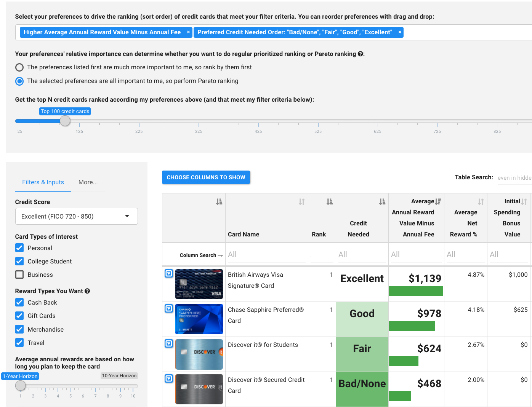Viewport: 532px width, 407px height.
Task: Open the Credit Score dropdown
Action: click(76, 216)
